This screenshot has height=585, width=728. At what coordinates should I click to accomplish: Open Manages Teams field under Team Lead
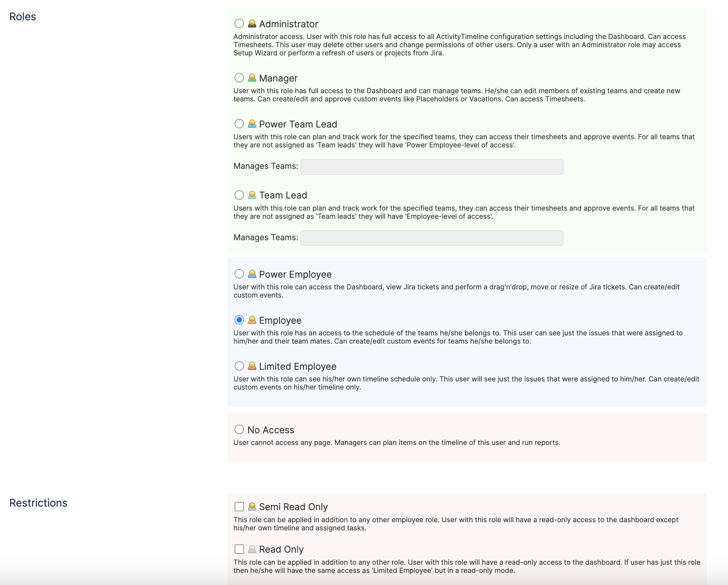pos(431,238)
